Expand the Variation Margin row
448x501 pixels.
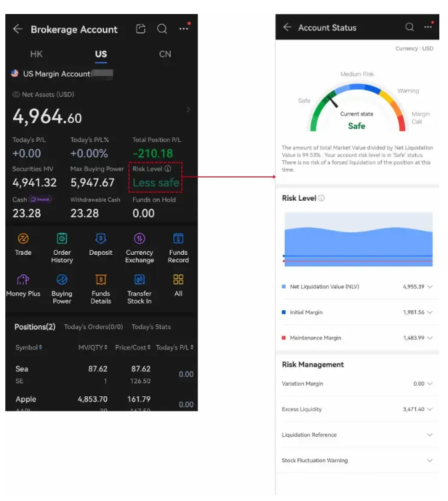[x=357, y=384]
